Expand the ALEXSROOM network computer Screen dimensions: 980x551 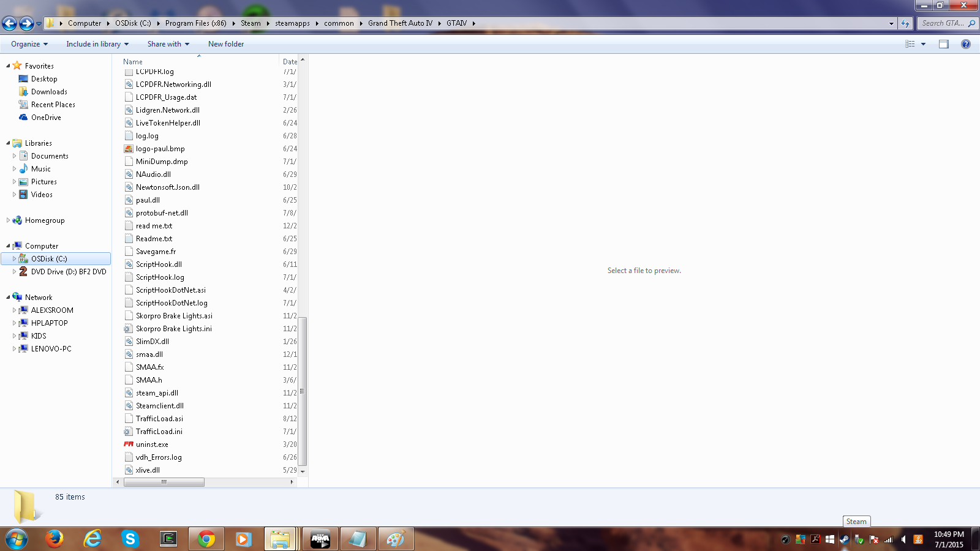[x=14, y=310]
